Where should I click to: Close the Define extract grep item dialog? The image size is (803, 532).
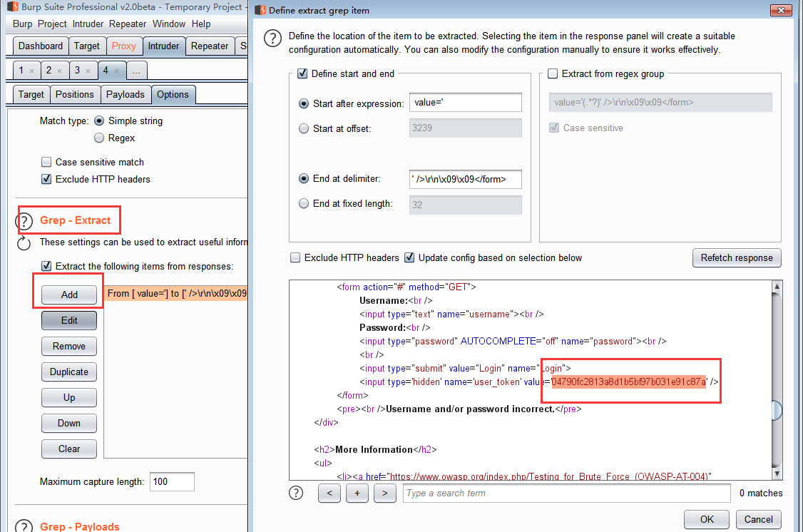(x=782, y=10)
